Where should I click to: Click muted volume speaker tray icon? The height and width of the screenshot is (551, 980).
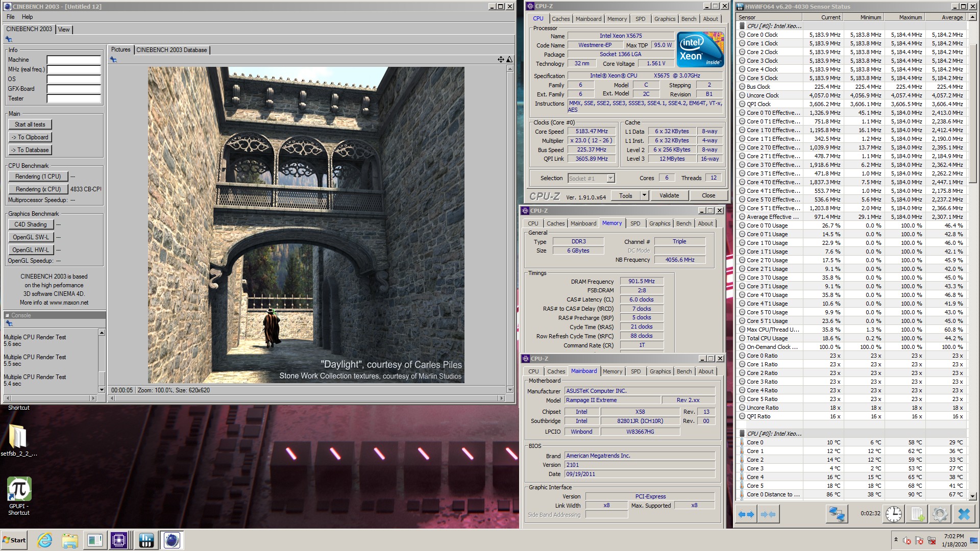pyautogui.click(x=907, y=541)
